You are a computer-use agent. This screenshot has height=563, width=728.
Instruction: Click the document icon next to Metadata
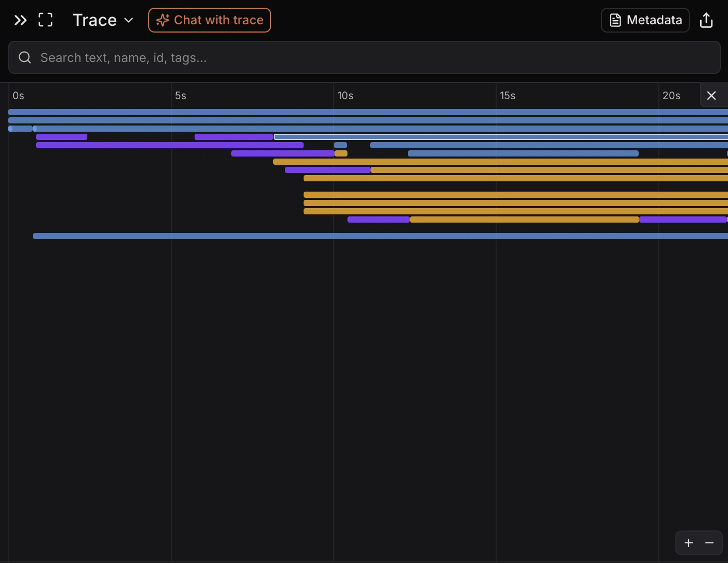pos(615,20)
